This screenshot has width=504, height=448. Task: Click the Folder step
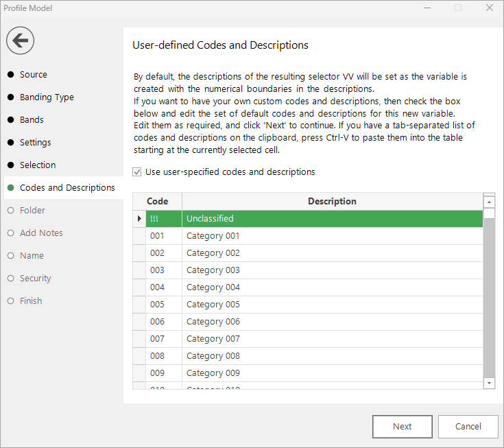tap(32, 211)
